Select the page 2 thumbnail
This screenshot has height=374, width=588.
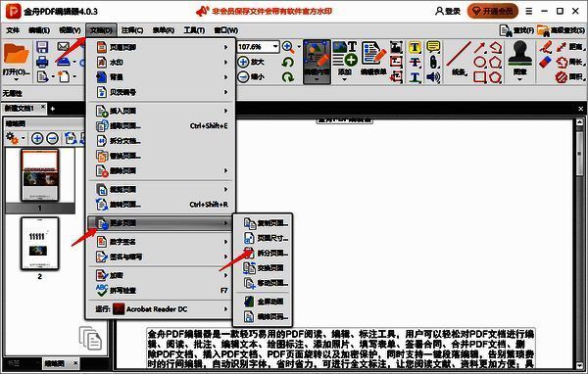tap(40, 244)
